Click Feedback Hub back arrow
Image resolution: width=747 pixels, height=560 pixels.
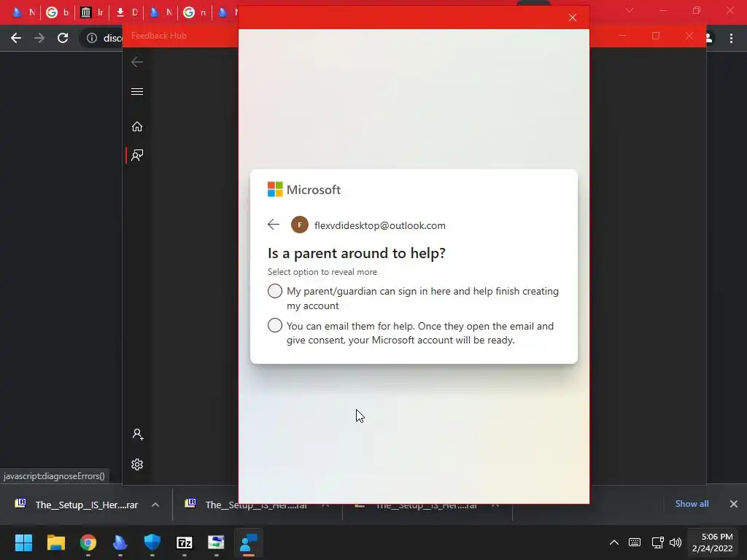pyautogui.click(x=137, y=62)
